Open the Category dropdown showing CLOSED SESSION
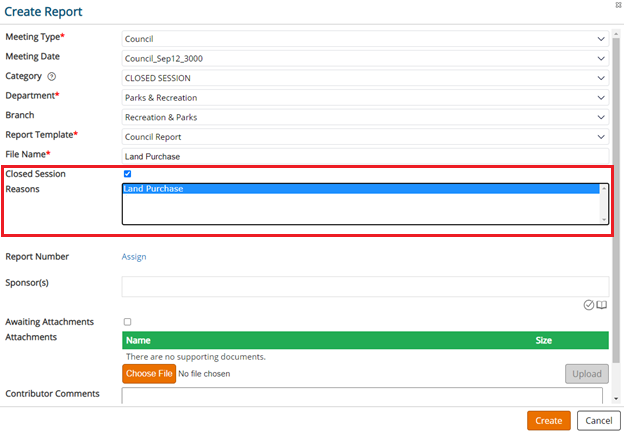Image resolution: width=631 pixels, height=434 pixels. (365, 78)
